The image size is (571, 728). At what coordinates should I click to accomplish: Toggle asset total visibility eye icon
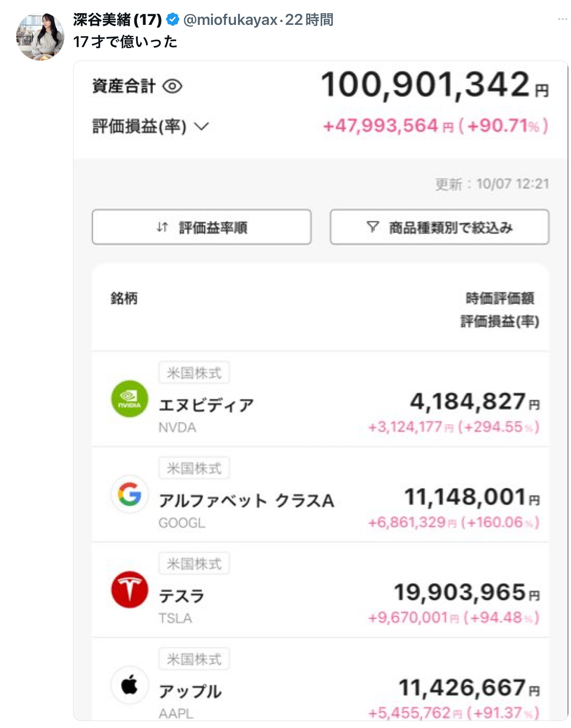point(172,86)
